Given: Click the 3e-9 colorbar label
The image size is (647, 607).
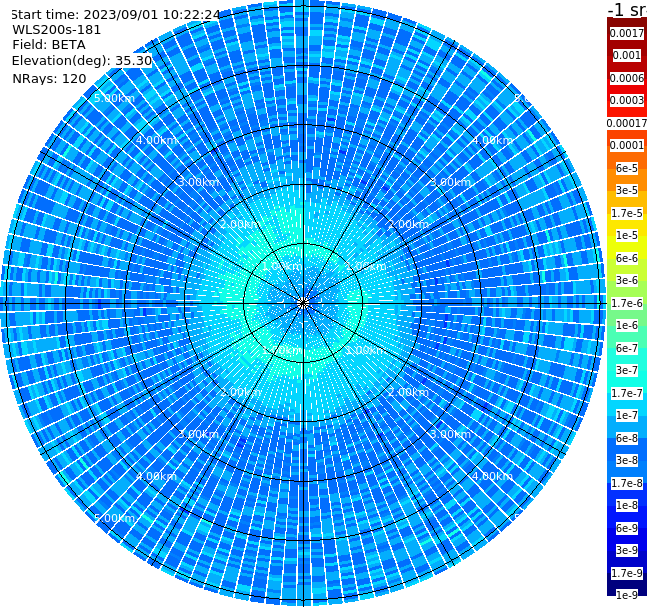Looking at the screenshot, I should (x=627, y=550).
